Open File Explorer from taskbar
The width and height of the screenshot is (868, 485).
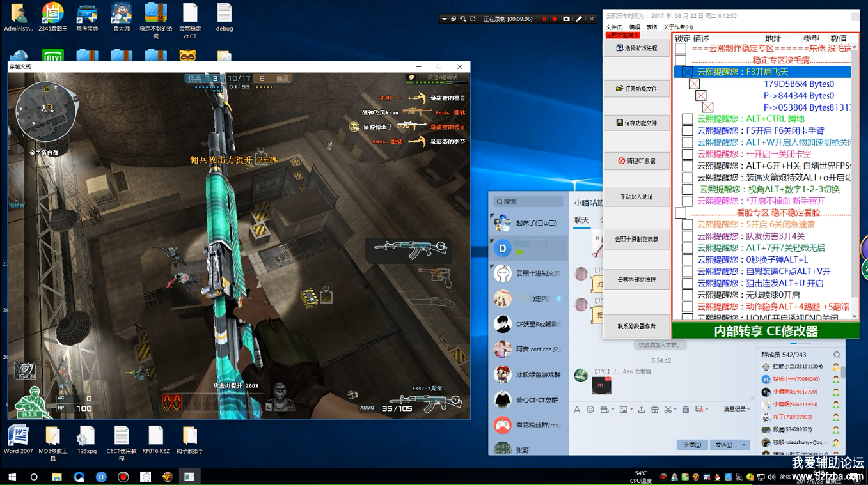click(57, 477)
